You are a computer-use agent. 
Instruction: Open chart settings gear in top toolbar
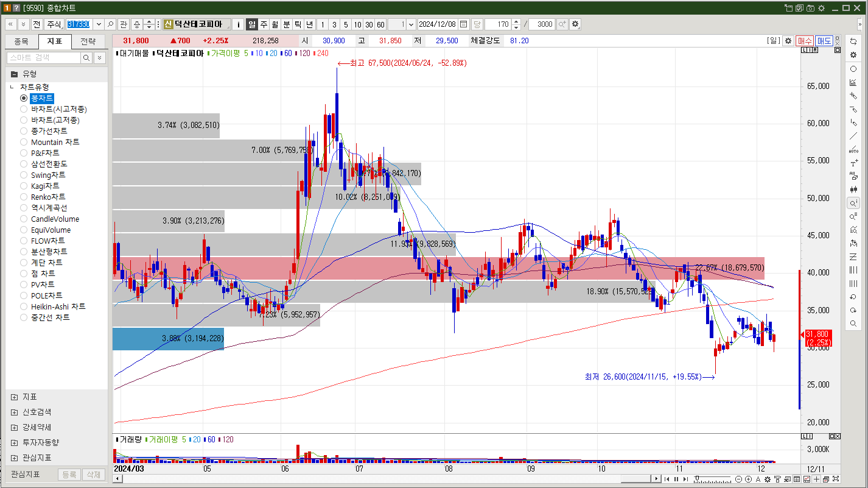[x=575, y=24]
